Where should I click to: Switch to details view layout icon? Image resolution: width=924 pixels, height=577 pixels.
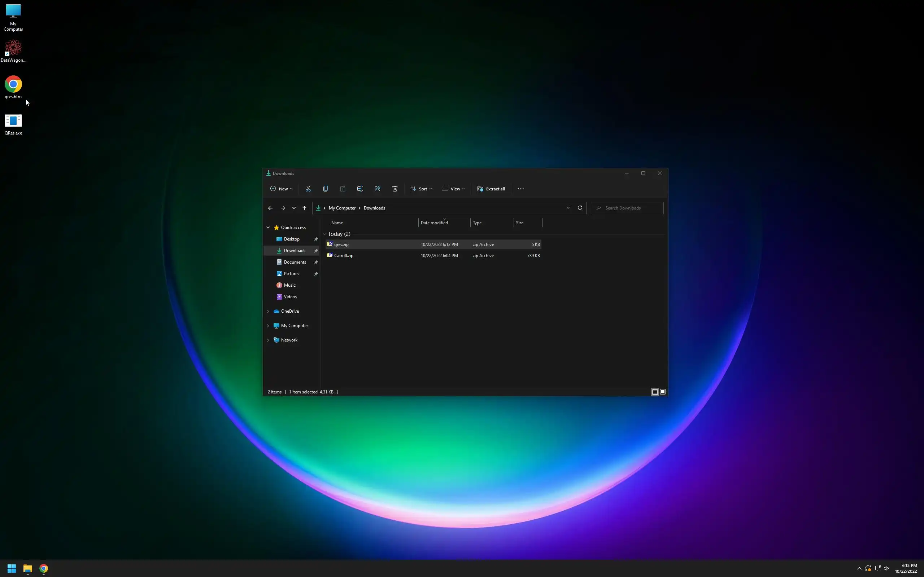654,392
